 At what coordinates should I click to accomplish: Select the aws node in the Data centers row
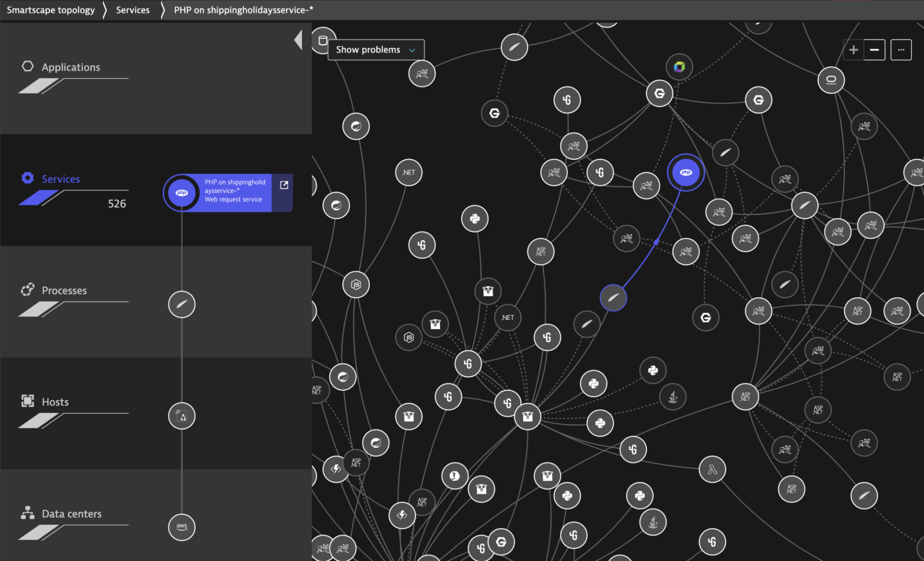tap(181, 527)
